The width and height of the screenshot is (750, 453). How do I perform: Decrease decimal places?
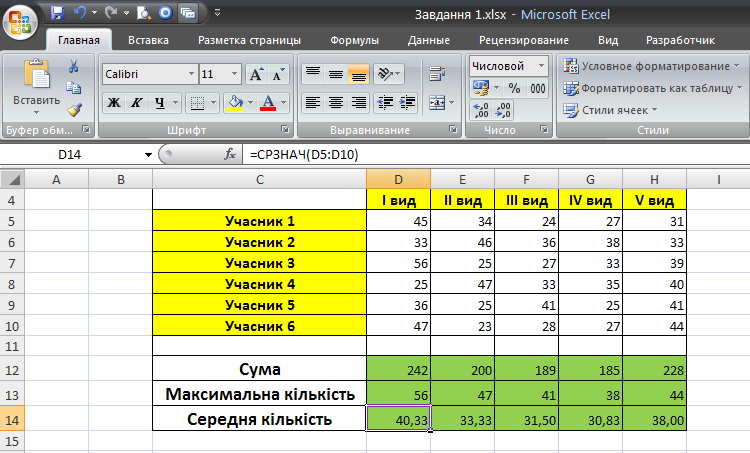click(503, 110)
